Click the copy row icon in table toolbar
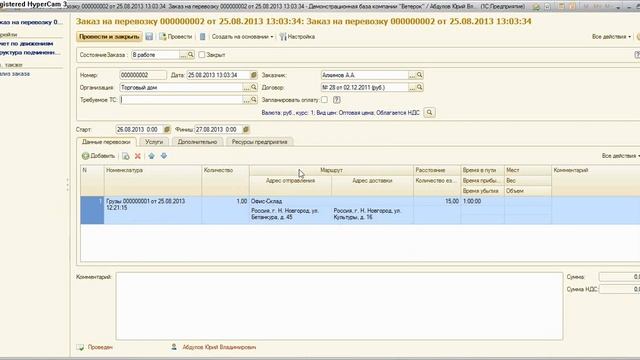 [126, 156]
